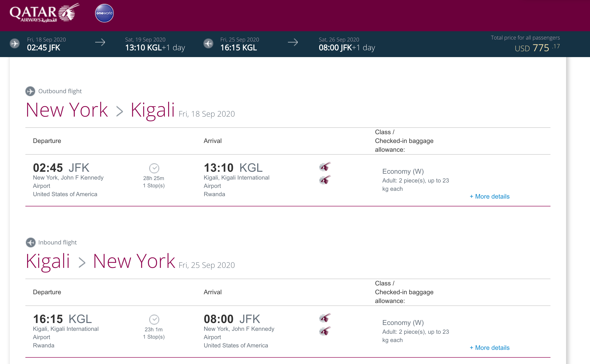
Task: Click the second airline logo on outbound row
Action: [x=325, y=180]
